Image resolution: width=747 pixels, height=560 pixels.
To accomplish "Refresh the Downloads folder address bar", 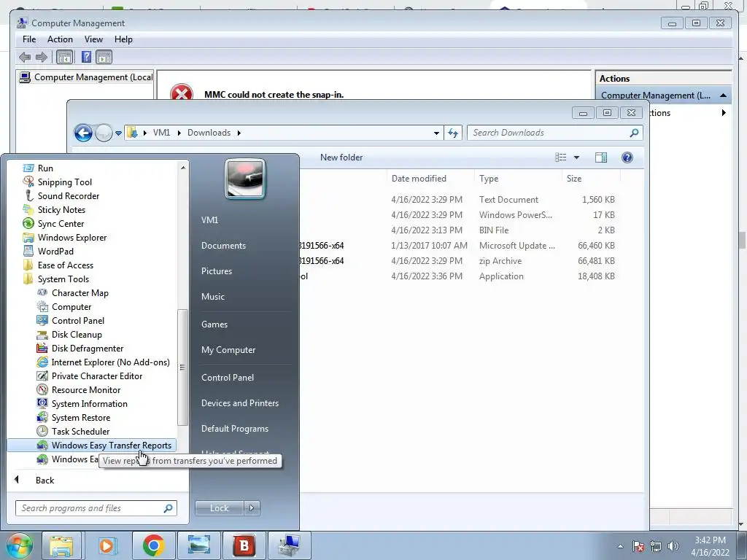I will click(x=452, y=133).
